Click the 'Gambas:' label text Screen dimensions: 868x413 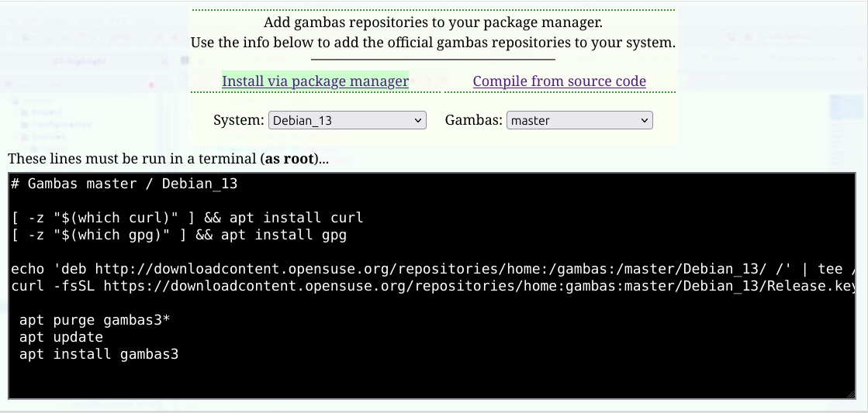472,121
